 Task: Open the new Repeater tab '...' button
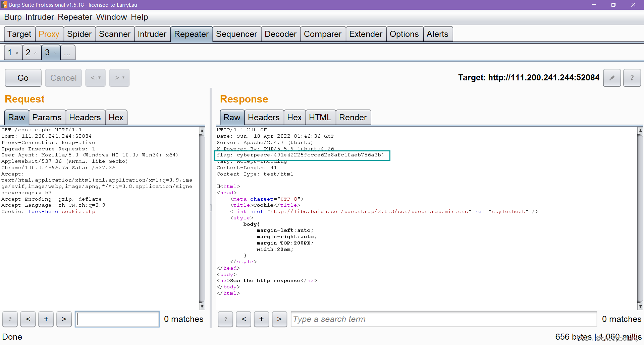[68, 53]
